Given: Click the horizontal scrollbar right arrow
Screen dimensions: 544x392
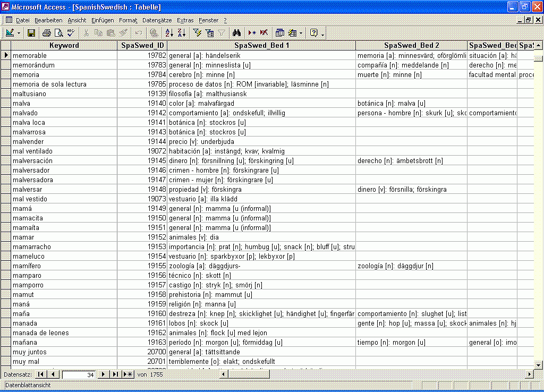Looking at the screenshot, I should click(x=530, y=374).
